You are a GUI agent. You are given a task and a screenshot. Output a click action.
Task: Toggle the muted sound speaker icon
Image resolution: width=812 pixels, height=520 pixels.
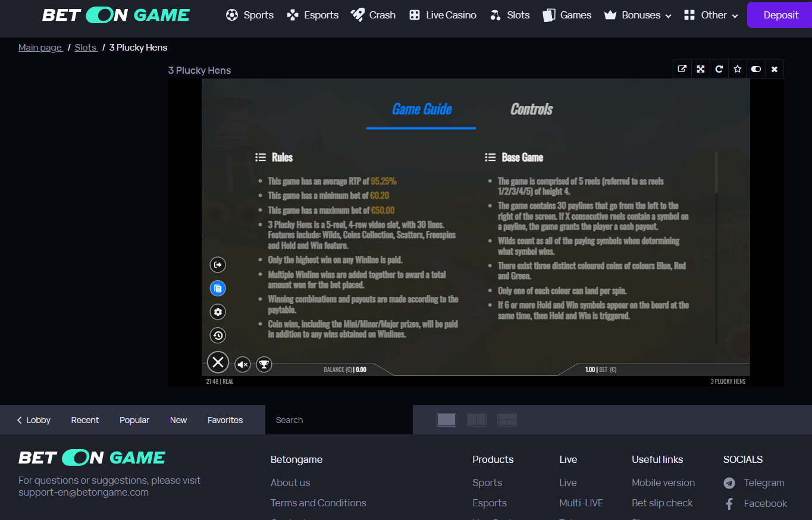(x=243, y=365)
